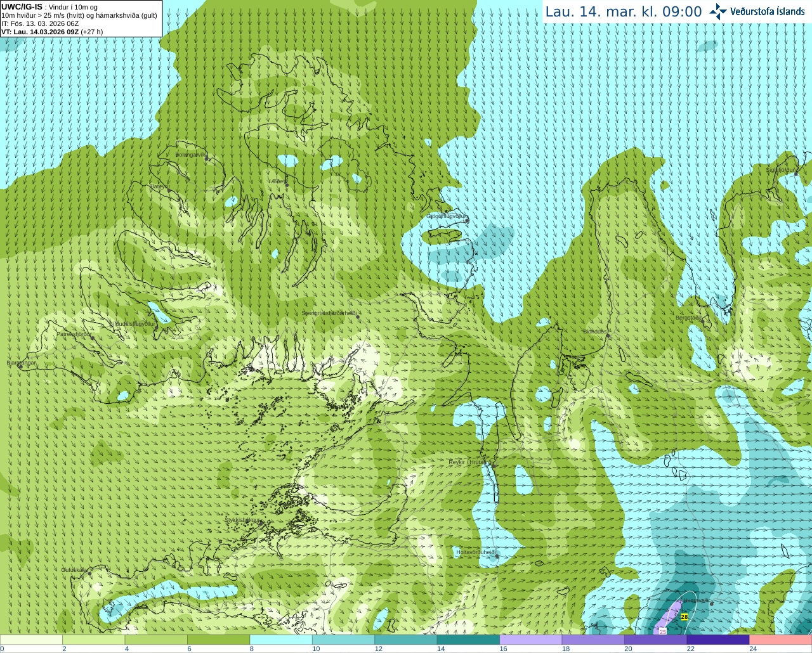Click the 2–4 m/s light green swatch
Viewport: 812px width, 653px height.
coord(93,640)
